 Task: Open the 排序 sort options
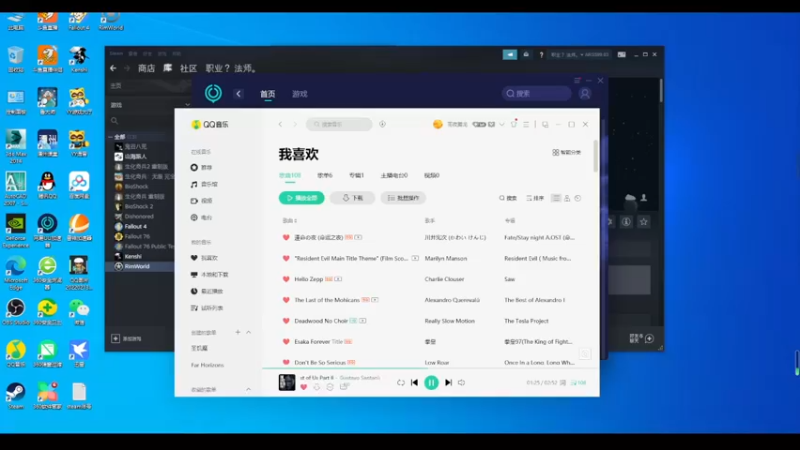535,198
